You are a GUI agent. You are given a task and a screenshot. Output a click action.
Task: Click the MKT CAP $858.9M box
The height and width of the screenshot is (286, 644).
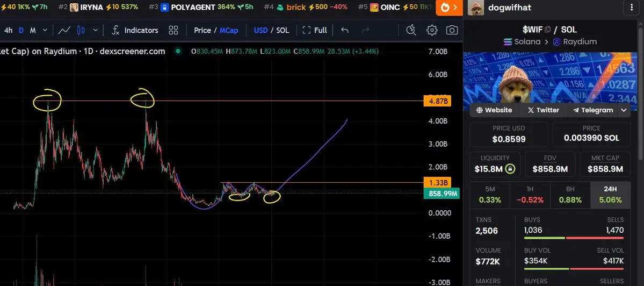click(x=605, y=165)
